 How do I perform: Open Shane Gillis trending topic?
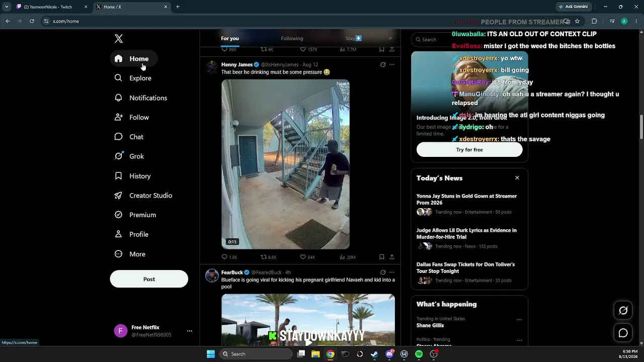pyautogui.click(x=430, y=325)
